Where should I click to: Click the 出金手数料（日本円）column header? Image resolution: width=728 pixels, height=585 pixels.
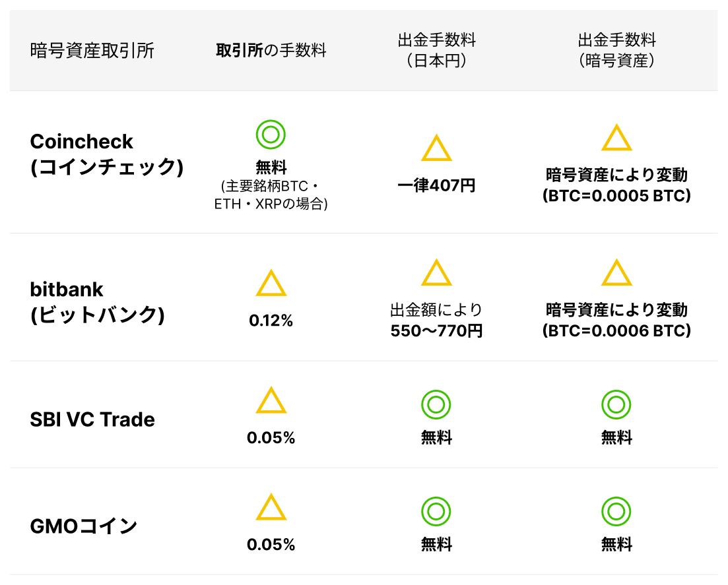tap(436, 51)
